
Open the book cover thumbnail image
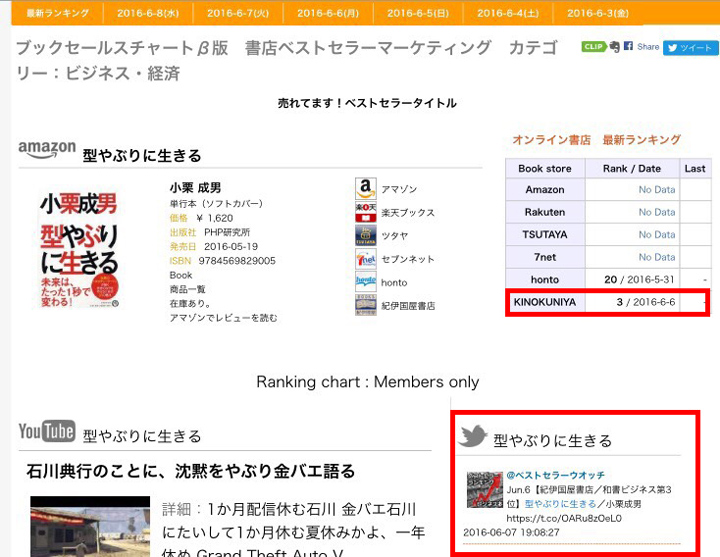coord(79,248)
